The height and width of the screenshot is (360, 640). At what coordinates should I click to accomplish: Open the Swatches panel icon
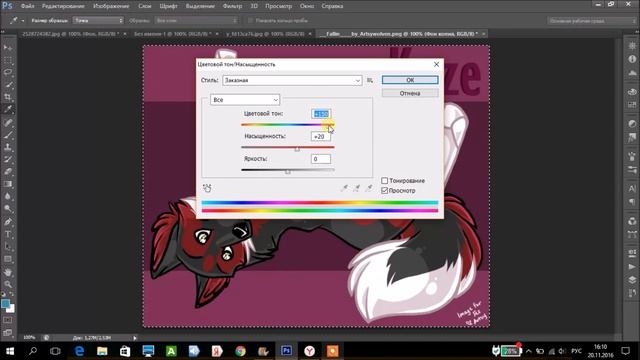pyautogui.click(x=632, y=105)
